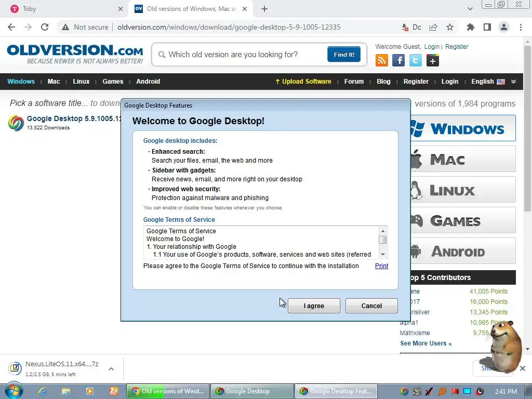Click the Google Desktop 5.9.1005 title link
Viewport: 532px width, 399px height.
pos(74,118)
